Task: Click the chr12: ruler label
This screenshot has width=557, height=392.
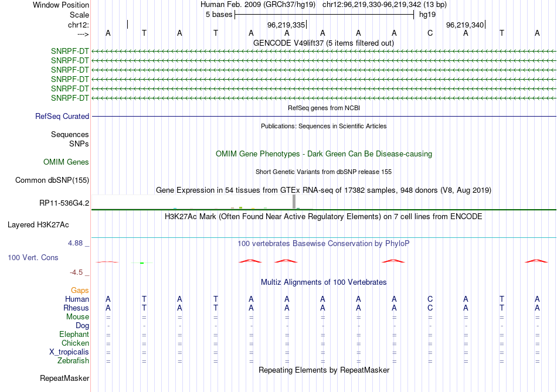Action: tap(78, 25)
